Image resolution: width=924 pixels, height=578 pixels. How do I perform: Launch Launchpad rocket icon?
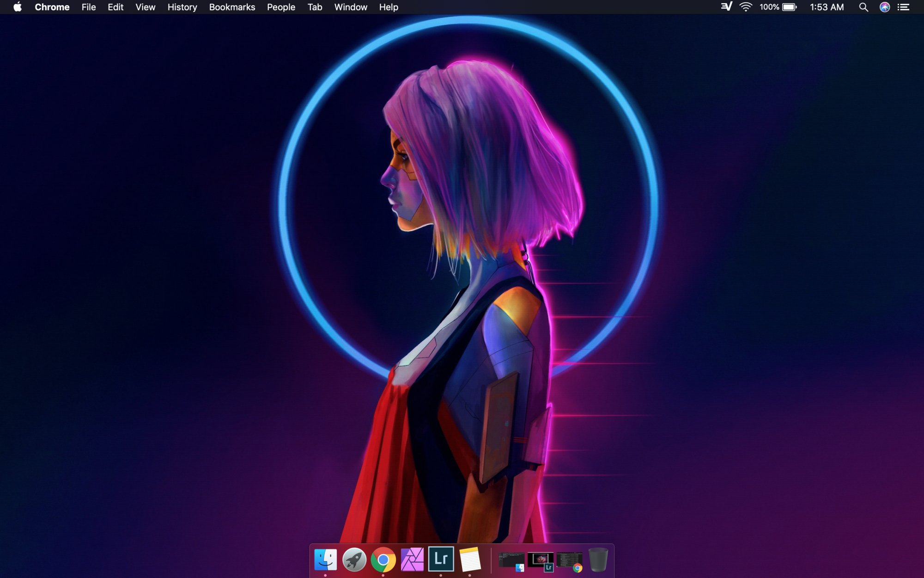coord(354,560)
